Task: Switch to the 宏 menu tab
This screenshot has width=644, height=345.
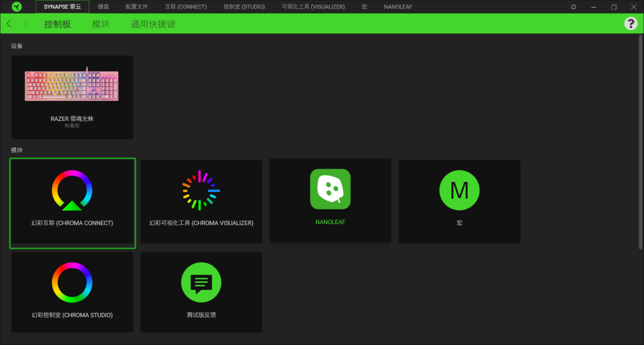Action: [x=364, y=7]
